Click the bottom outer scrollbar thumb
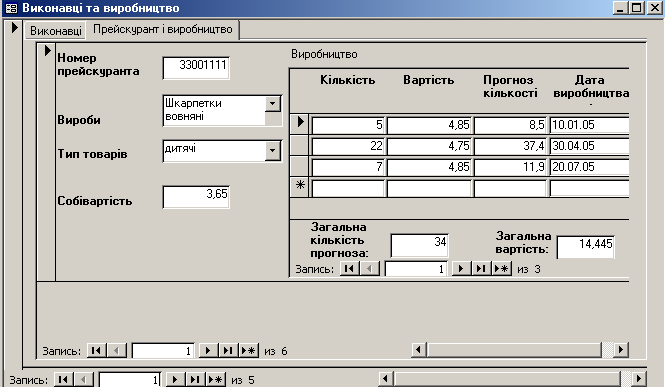This screenshot has width=665, height=387. tap(507, 378)
